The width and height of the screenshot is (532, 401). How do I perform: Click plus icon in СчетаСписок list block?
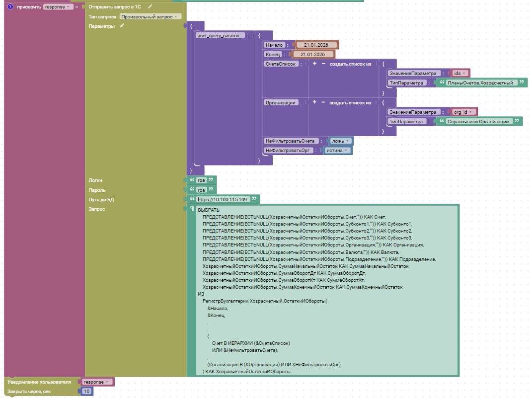pos(314,64)
